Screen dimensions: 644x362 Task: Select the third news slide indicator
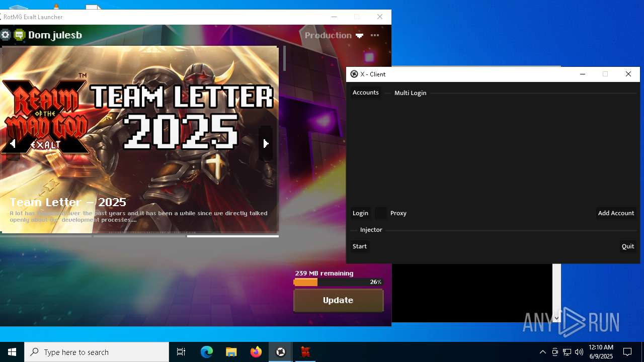[233, 236]
